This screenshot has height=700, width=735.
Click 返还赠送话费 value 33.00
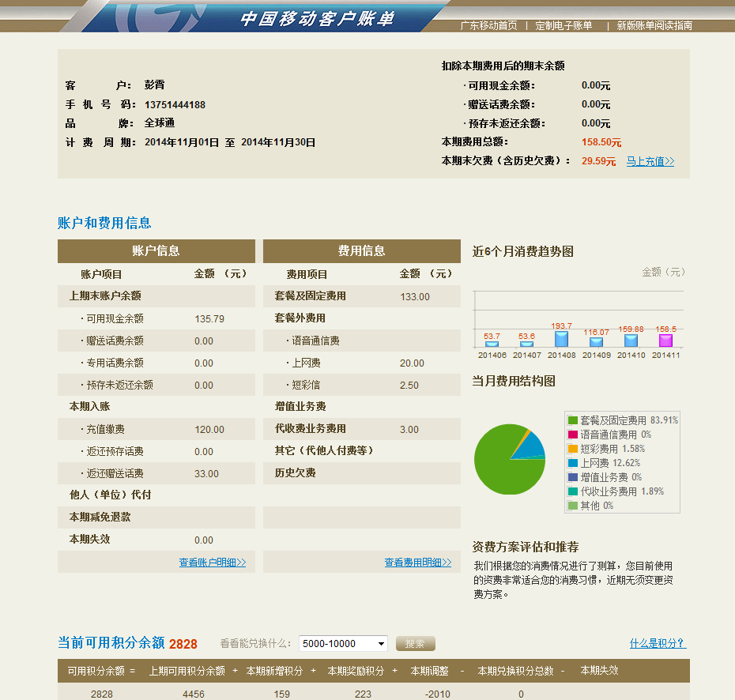point(207,474)
